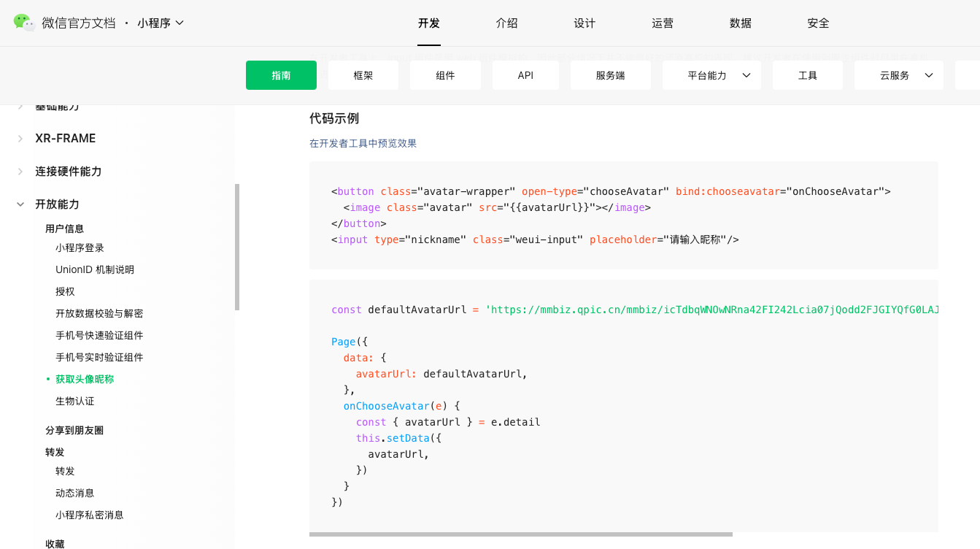Open the 安全 section

tap(818, 23)
